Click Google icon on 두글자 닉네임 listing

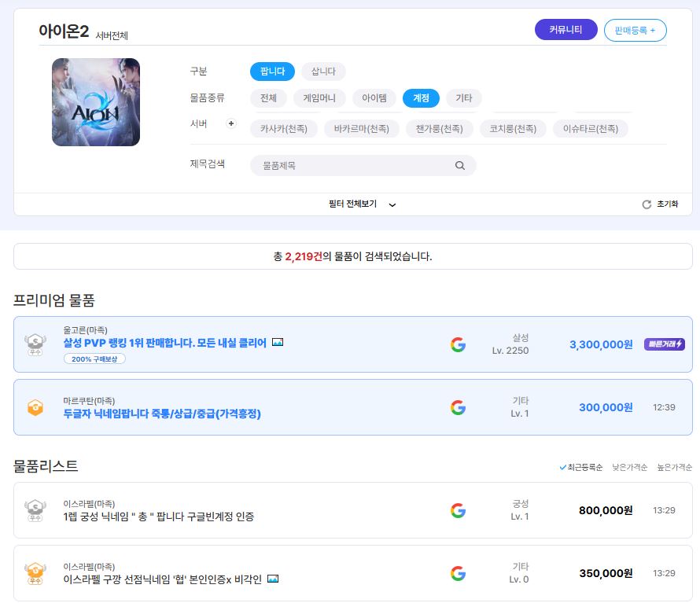point(458,407)
